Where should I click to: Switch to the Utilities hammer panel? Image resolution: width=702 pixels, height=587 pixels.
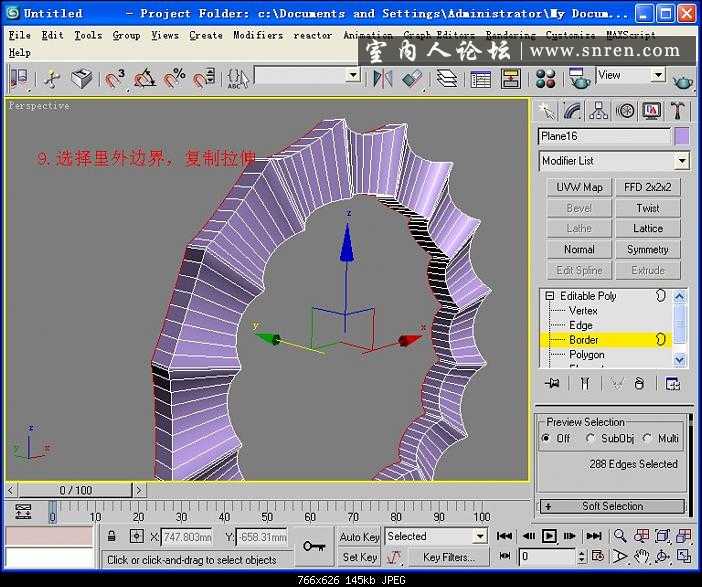[678, 111]
